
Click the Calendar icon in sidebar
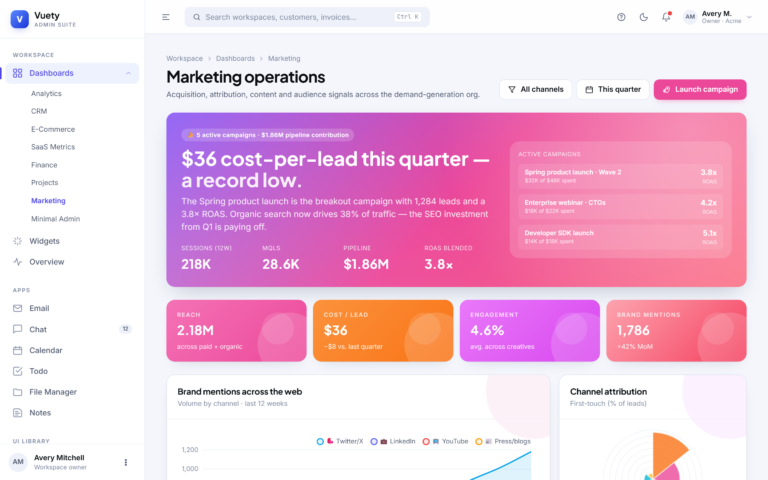[18, 350]
